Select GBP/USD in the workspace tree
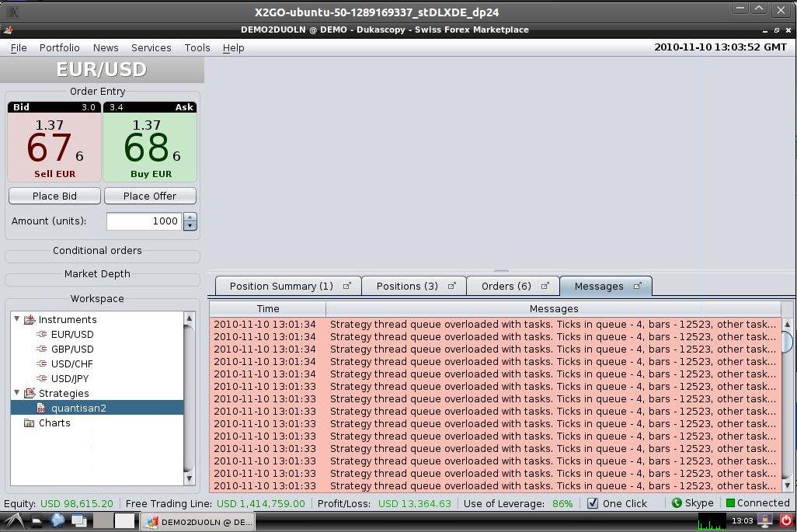This screenshot has height=532, width=797. 72,349
